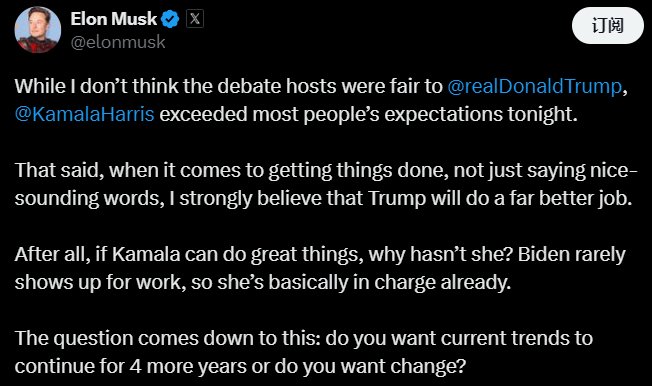Click the @elonmusk handle
This screenshot has height=386, width=652.
click(x=118, y=42)
